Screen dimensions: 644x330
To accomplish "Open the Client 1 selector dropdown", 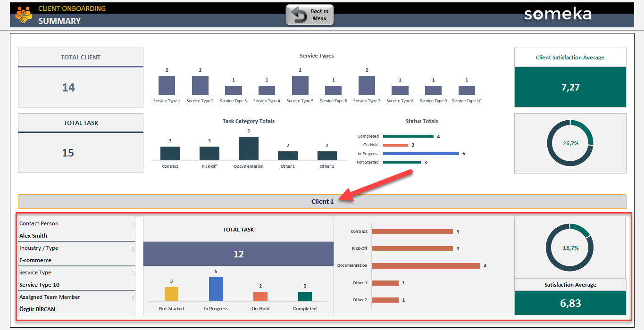I will (x=322, y=201).
